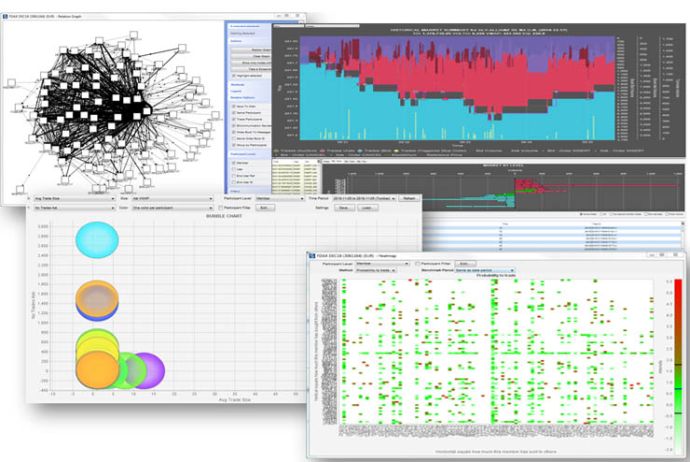The height and width of the screenshot is (462, 690).
Task: Toggle Participant Filter checkbox in bubble chart
Action: click(x=221, y=208)
